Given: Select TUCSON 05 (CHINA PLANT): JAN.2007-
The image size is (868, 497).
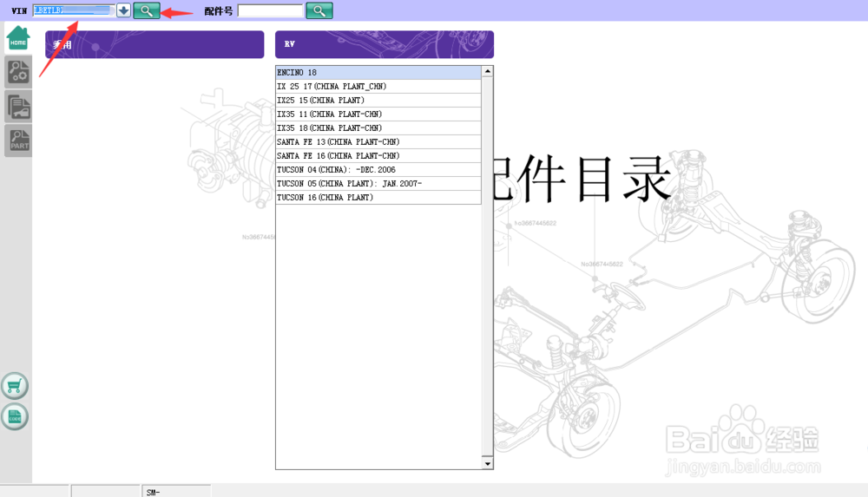Looking at the screenshot, I should click(x=378, y=183).
